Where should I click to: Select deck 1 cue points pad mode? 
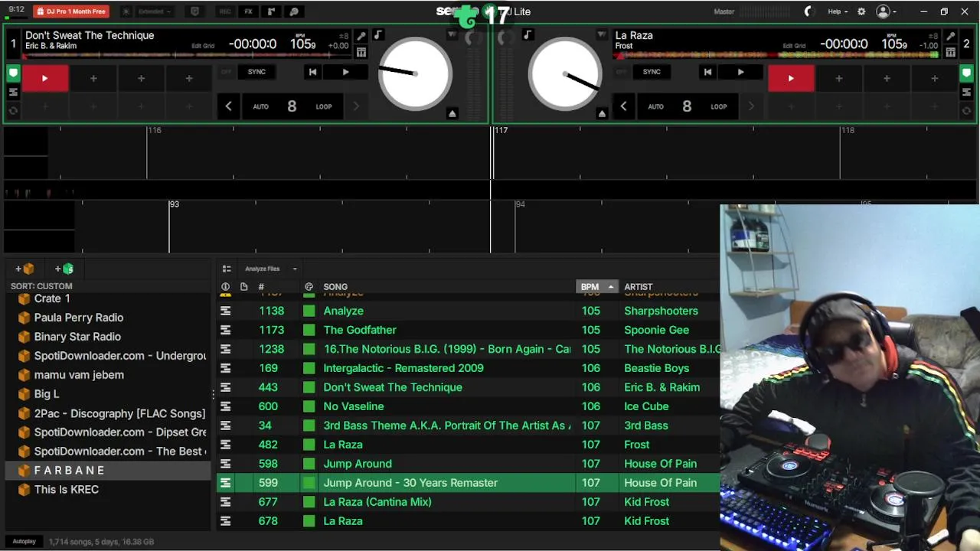[x=13, y=73]
